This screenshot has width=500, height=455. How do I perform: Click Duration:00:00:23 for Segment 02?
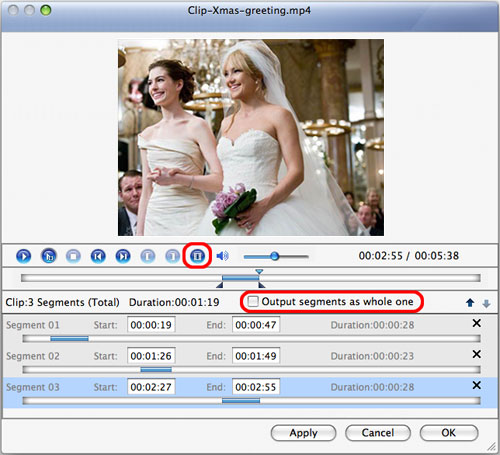pos(372,356)
